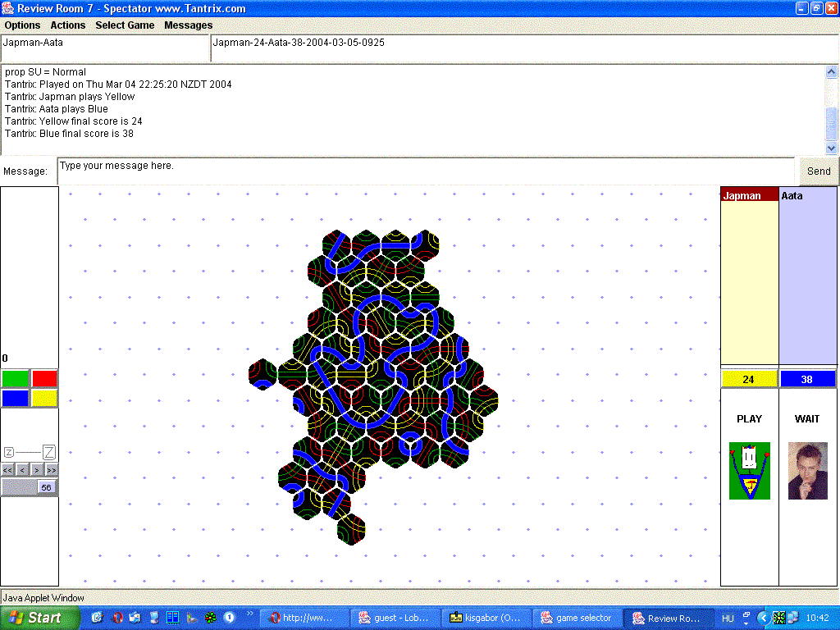
Task: Switch to game selector taskbar window
Action: tap(577, 618)
